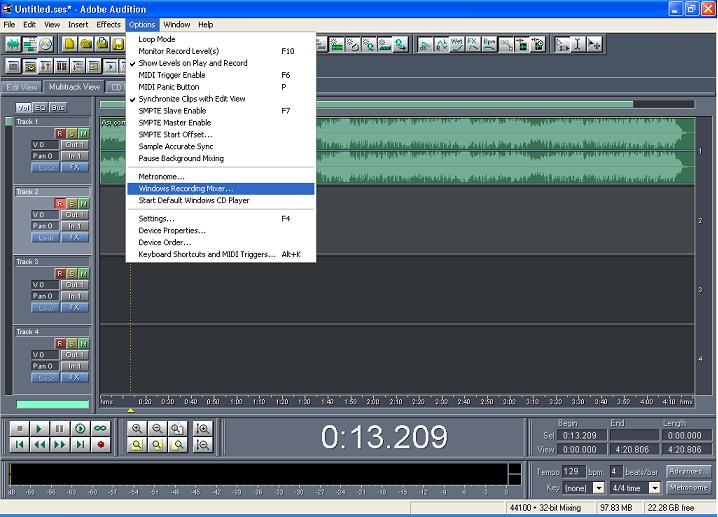Toggle Loop Mode in Options menu
Viewport: 718px width, 517px height.
click(221, 39)
